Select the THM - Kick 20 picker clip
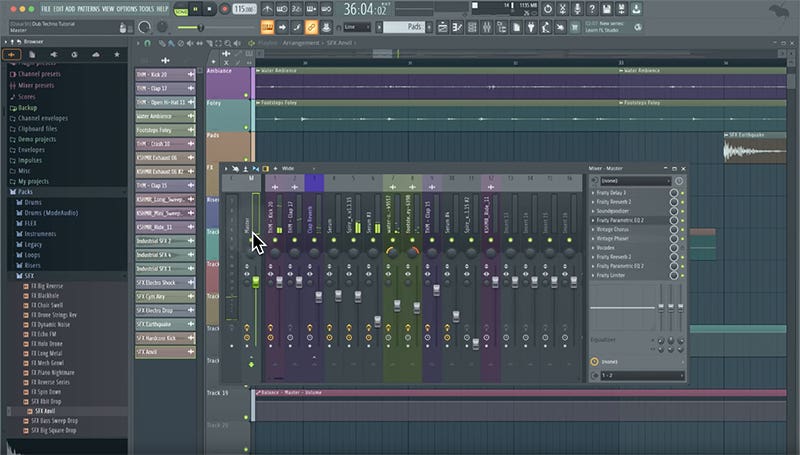The height and width of the screenshot is (455, 800). [x=165, y=74]
